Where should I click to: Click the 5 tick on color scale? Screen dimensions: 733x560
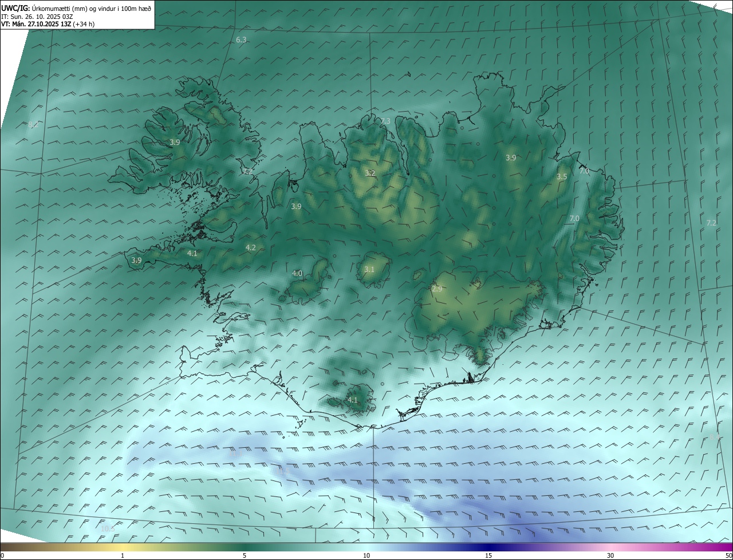[245, 555]
